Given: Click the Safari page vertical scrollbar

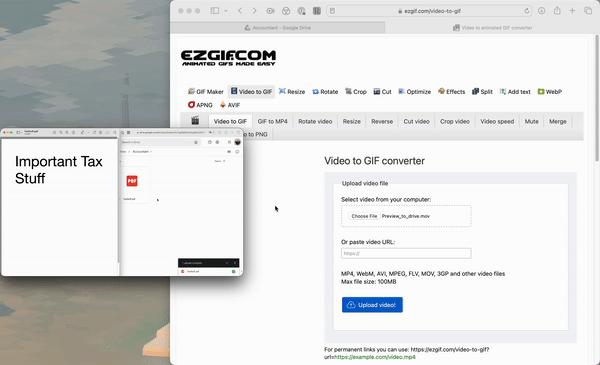Looking at the screenshot, I should 596,98.
